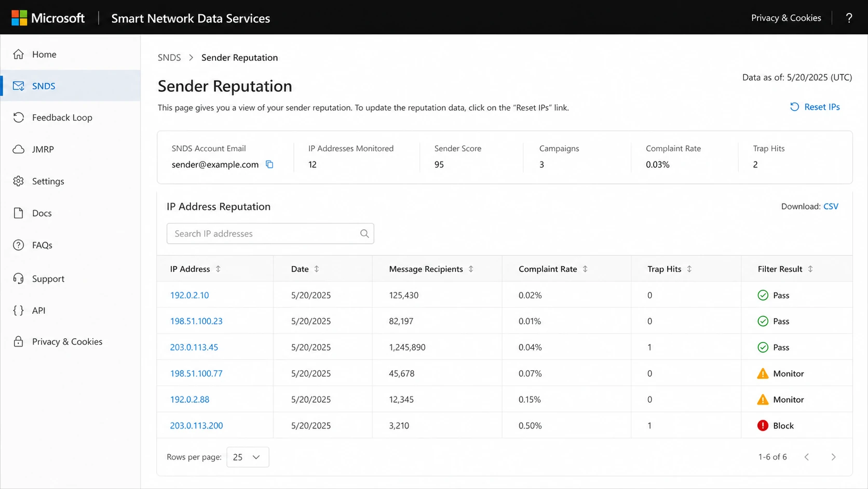
Task: Open API in the sidebar
Action: [x=71, y=310]
